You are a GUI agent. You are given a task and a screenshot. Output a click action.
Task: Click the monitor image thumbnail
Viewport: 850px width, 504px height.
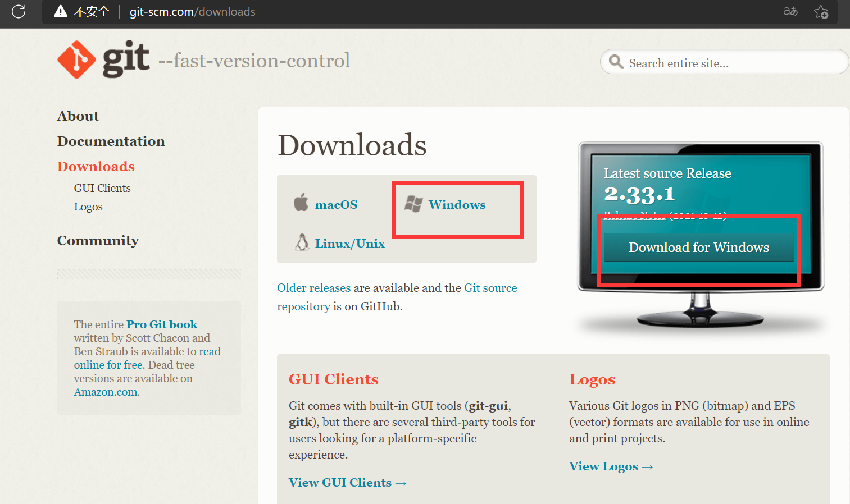(701, 235)
